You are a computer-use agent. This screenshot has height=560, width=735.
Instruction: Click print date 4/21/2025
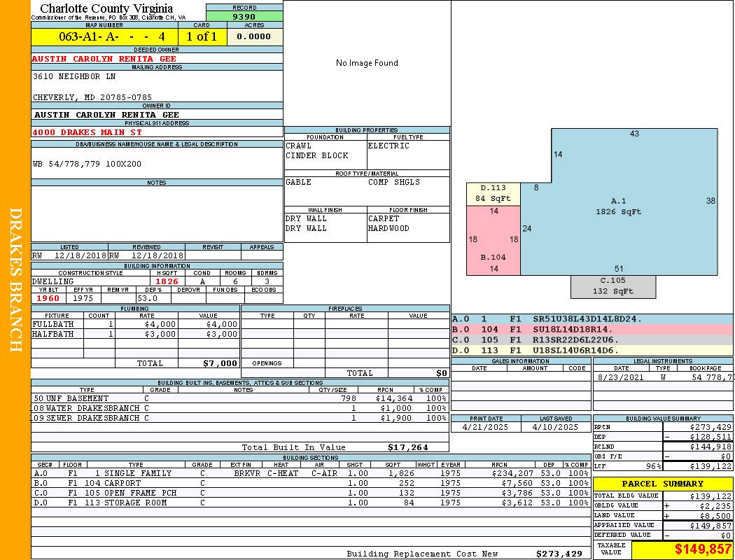tap(485, 428)
